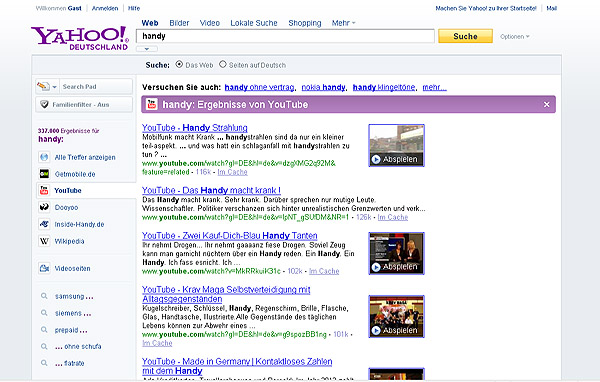Select the Seiten auf Deutsch radio button
This screenshot has height=382, width=600.
[223, 64]
